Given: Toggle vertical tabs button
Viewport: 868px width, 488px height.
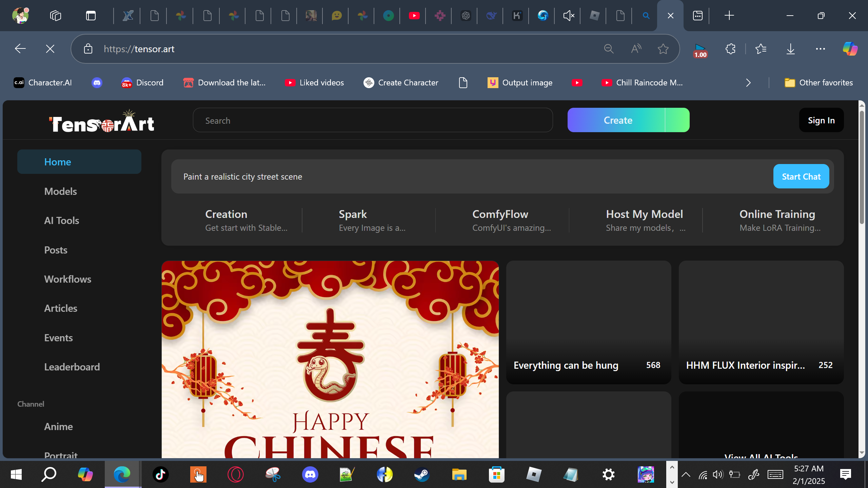Looking at the screenshot, I should pyautogui.click(x=91, y=16).
